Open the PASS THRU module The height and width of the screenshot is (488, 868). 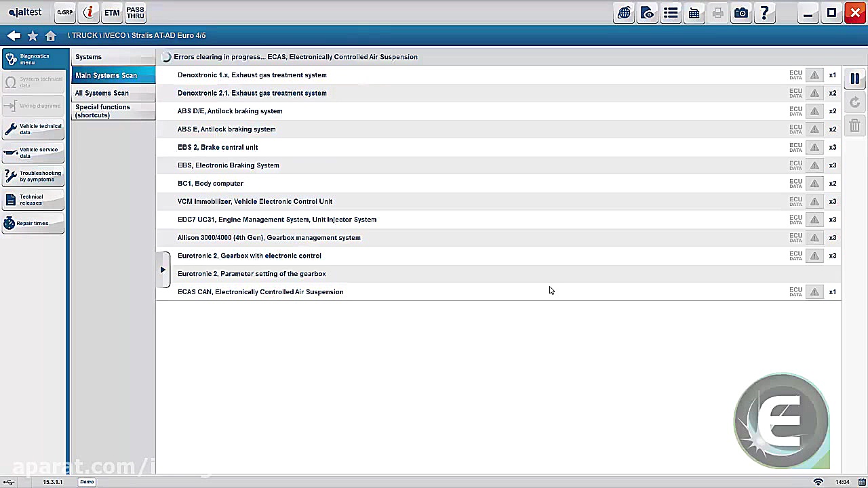(x=135, y=12)
